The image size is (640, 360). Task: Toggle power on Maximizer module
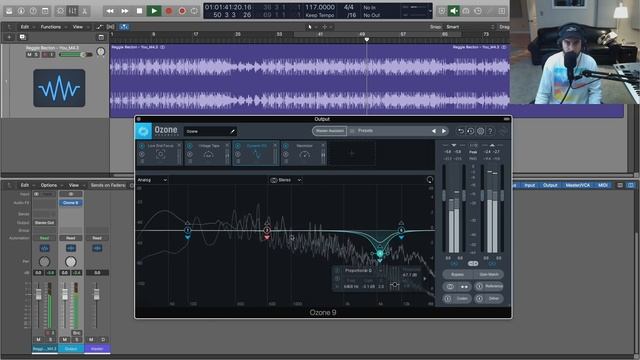click(x=286, y=146)
